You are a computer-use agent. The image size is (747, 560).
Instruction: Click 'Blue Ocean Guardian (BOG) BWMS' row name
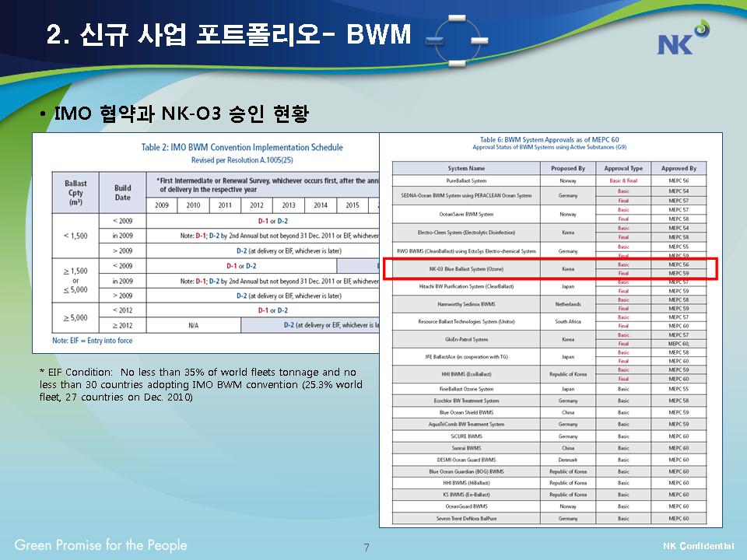coord(466,471)
